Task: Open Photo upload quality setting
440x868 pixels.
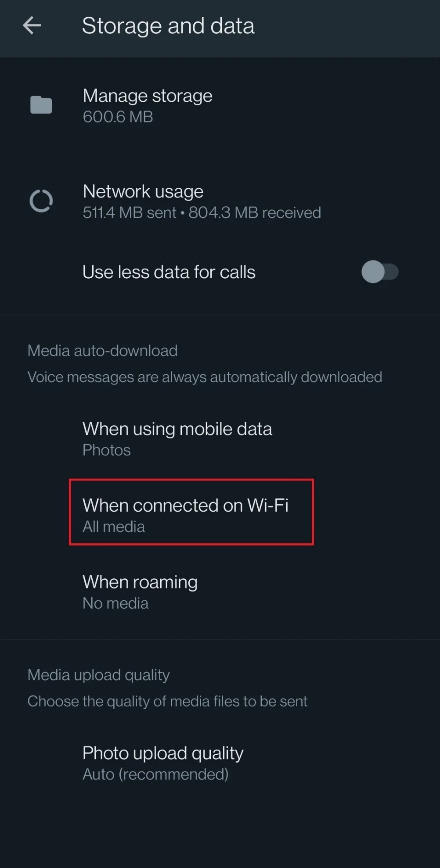Action: click(x=220, y=763)
